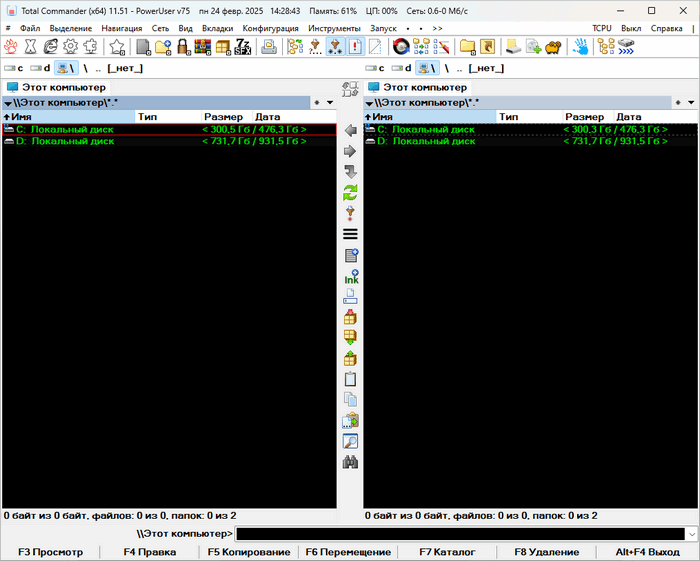
Task: Open the command line history dropdown
Action: click(692, 534)
